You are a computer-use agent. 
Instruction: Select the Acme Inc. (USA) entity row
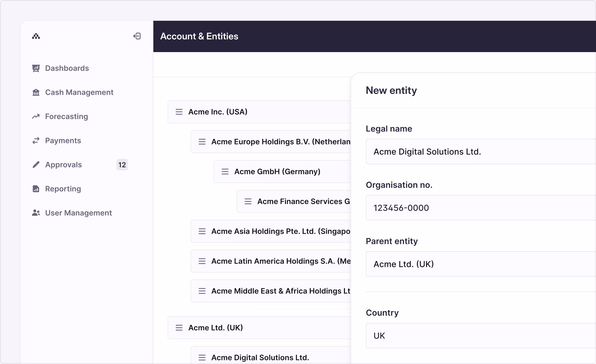pyautogui.click(x=260, y=112)
